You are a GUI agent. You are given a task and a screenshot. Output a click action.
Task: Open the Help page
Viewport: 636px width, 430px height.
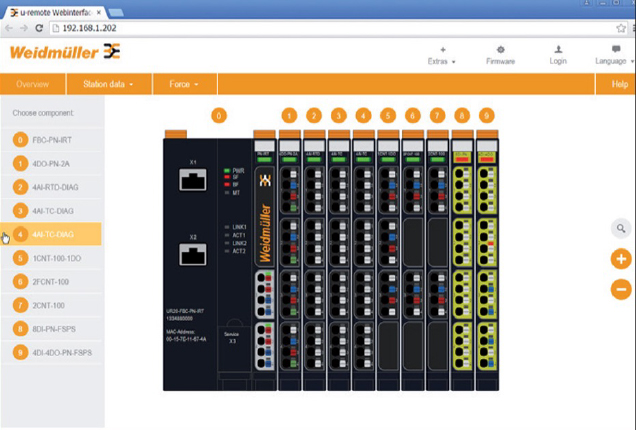619,84
